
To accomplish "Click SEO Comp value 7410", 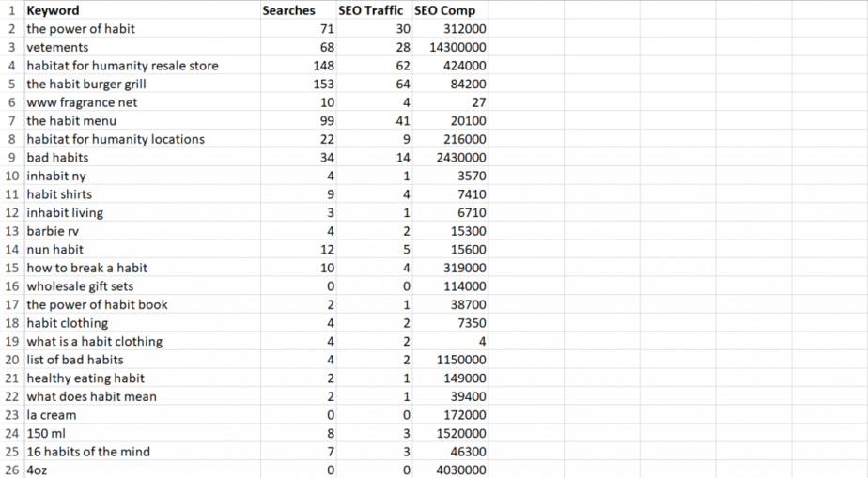I will coord(450,193).
